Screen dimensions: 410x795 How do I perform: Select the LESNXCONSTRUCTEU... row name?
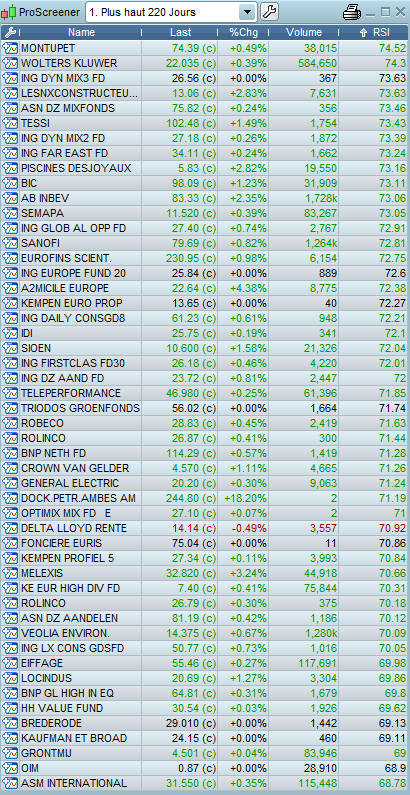point(79,93)
